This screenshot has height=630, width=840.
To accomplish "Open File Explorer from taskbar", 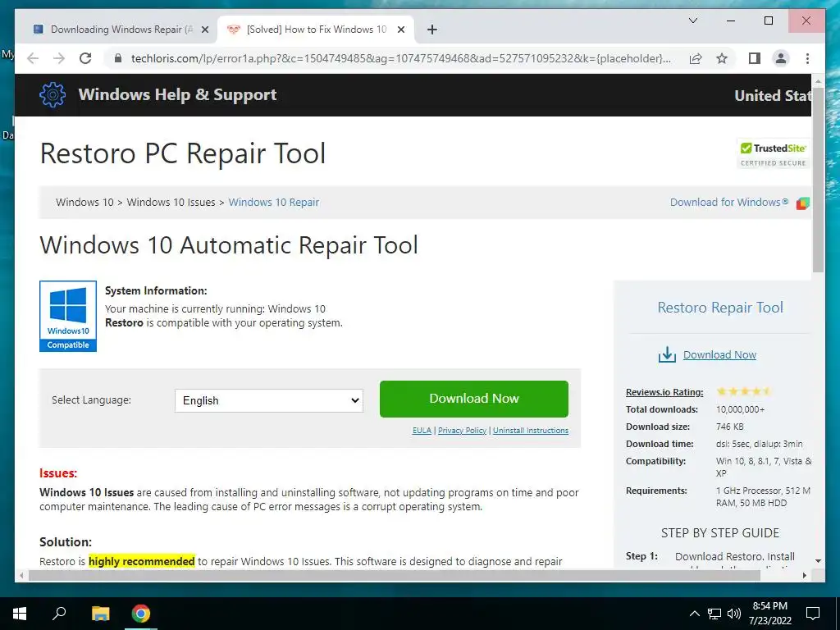I will pos(100,614).
